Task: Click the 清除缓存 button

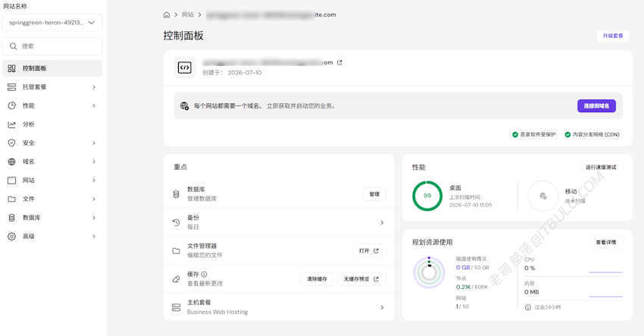Action: click(317, 279)
